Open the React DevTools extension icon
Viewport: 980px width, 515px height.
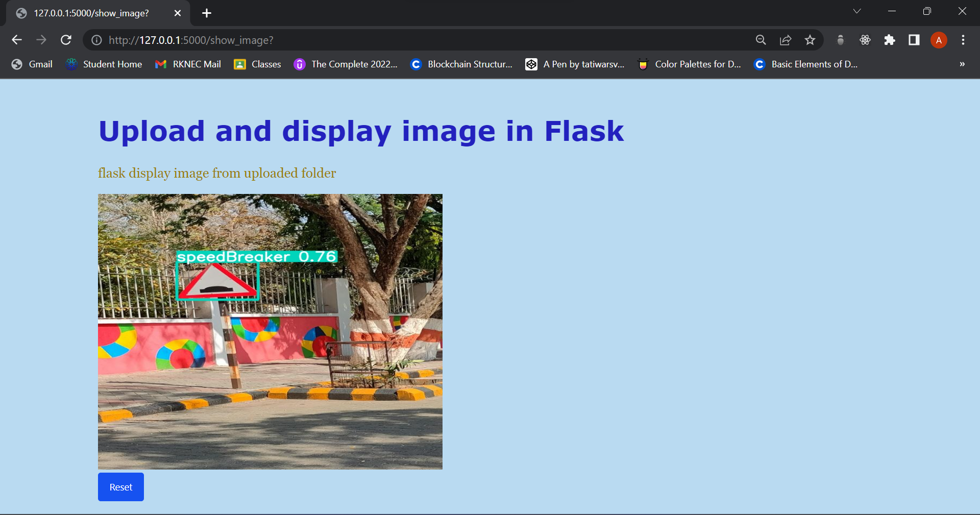point(865,40)
